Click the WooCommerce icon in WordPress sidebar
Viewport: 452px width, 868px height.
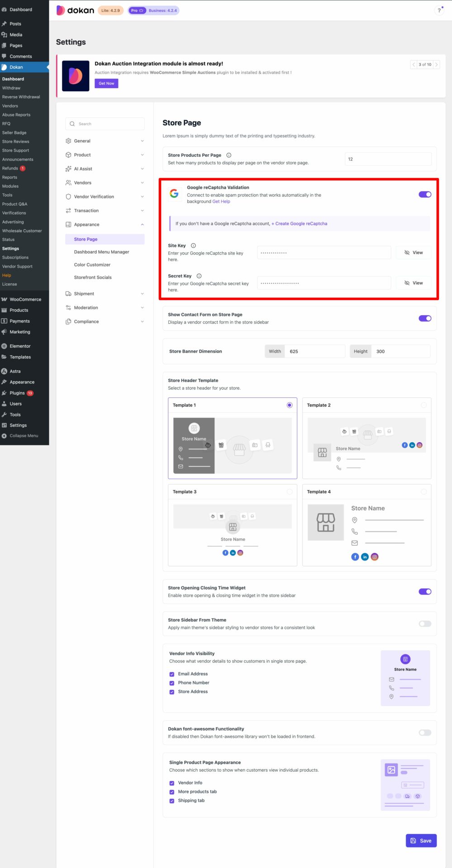tap(4, 299)
